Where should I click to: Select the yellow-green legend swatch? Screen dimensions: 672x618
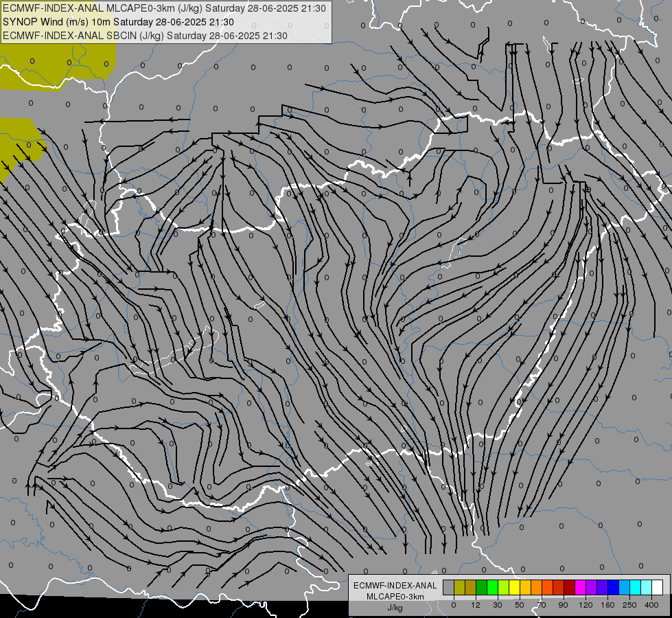[504, 587]
